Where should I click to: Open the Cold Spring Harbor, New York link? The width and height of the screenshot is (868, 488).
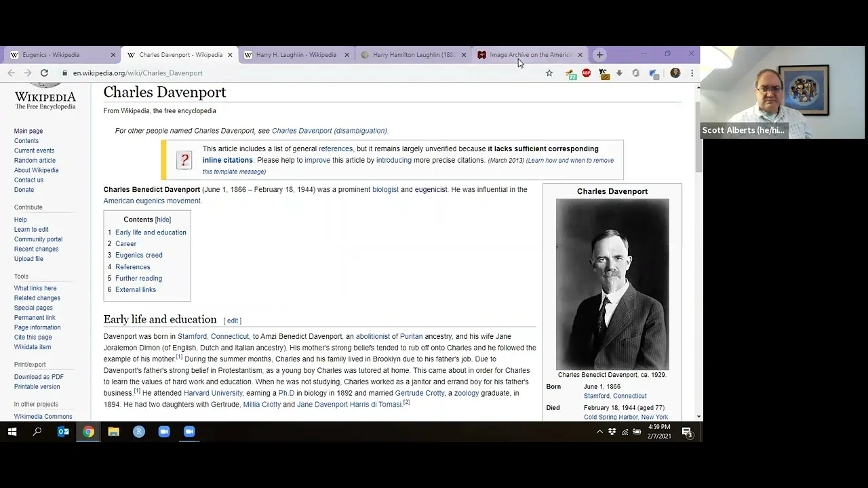(626, 417)
